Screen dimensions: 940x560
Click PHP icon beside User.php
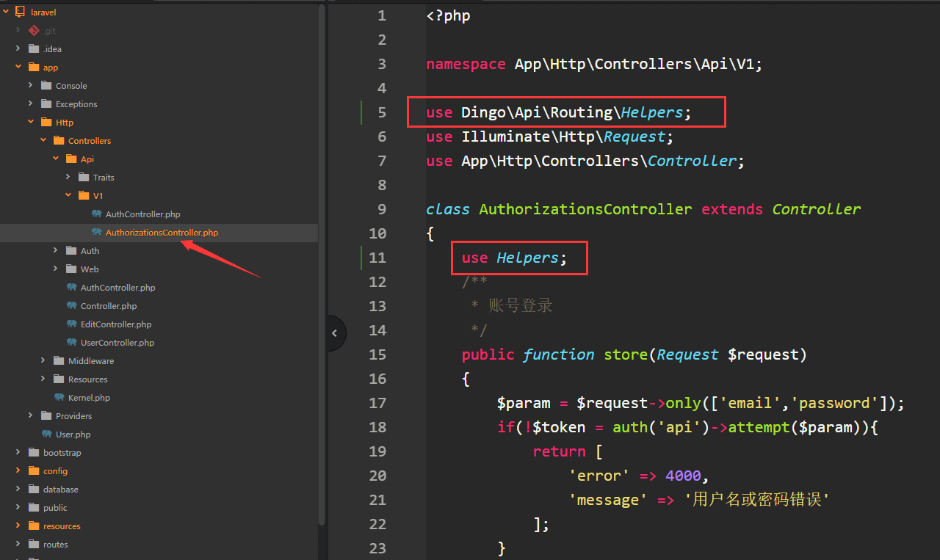pos(46,434)
